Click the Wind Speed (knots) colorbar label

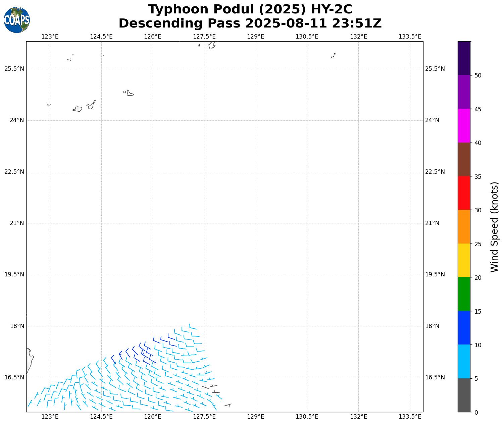[x=494, y=227]
